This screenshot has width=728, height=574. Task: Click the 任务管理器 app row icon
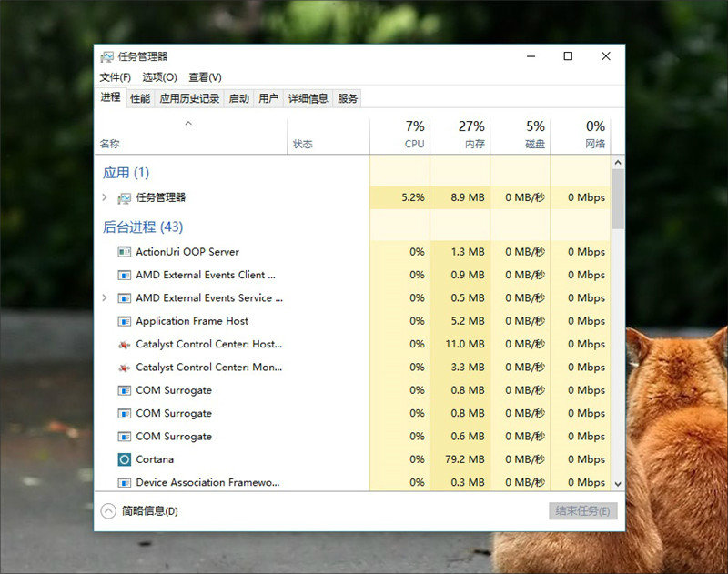tap(124, 198)
